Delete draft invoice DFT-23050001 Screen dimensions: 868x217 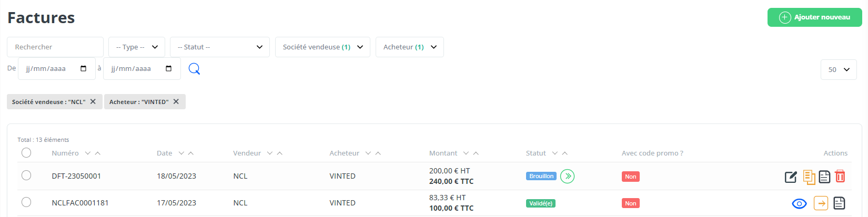840,177
